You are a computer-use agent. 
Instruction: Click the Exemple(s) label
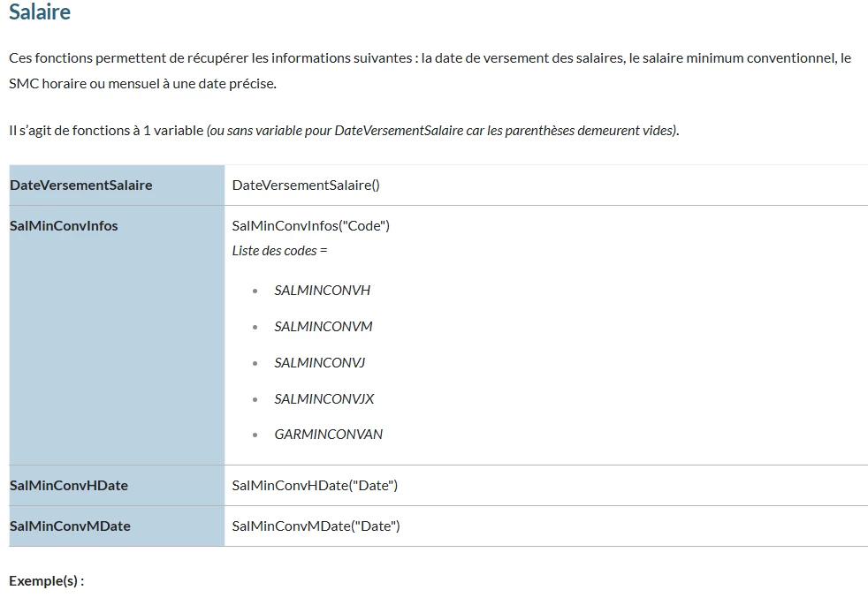(x=47, y=581)
